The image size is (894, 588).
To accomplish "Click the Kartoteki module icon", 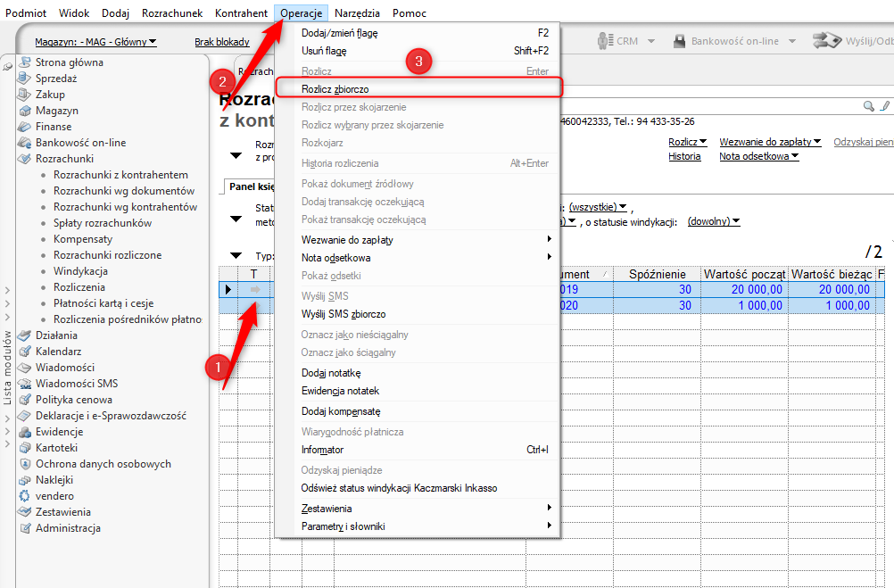I will click(x=24, y=448).
